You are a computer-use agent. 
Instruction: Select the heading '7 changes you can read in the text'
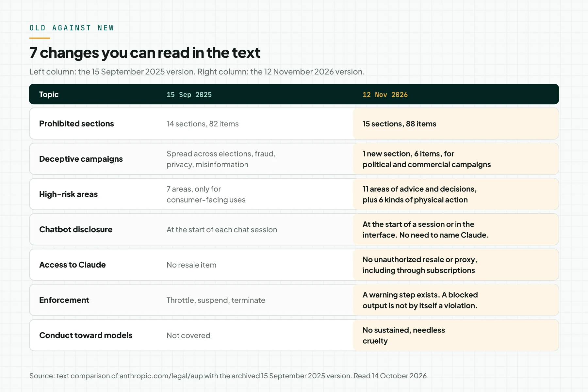pyautogui.click(x=145, y=53)
